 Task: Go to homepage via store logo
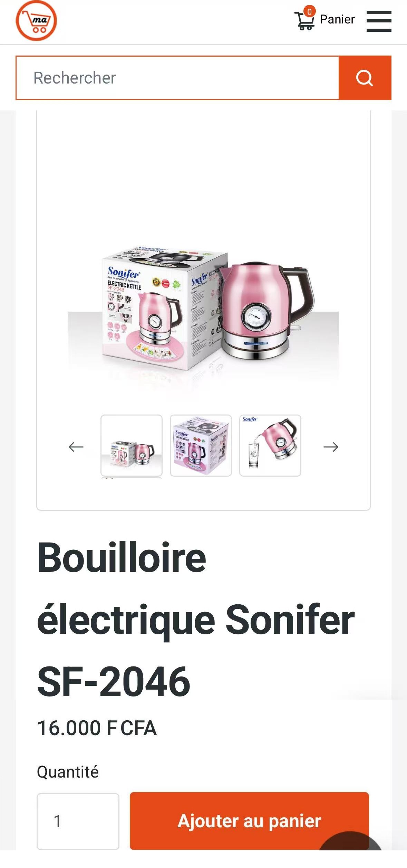36,21
